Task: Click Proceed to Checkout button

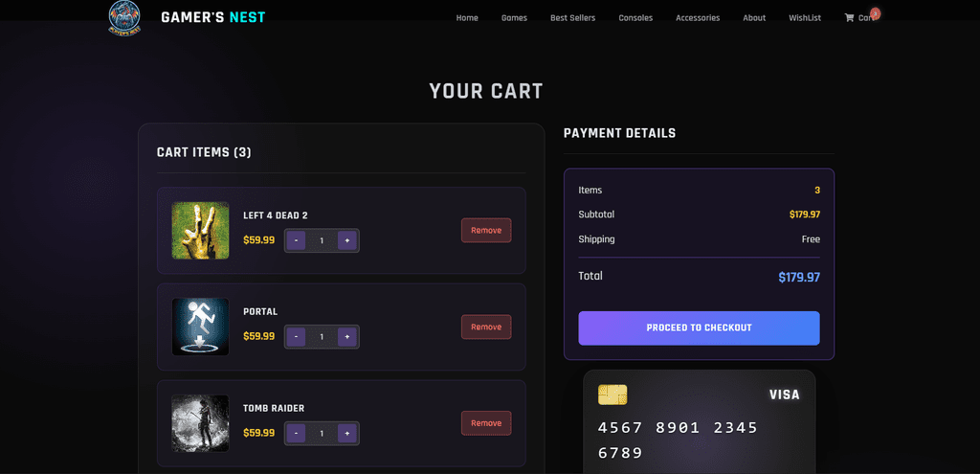Action: point(699,327)
